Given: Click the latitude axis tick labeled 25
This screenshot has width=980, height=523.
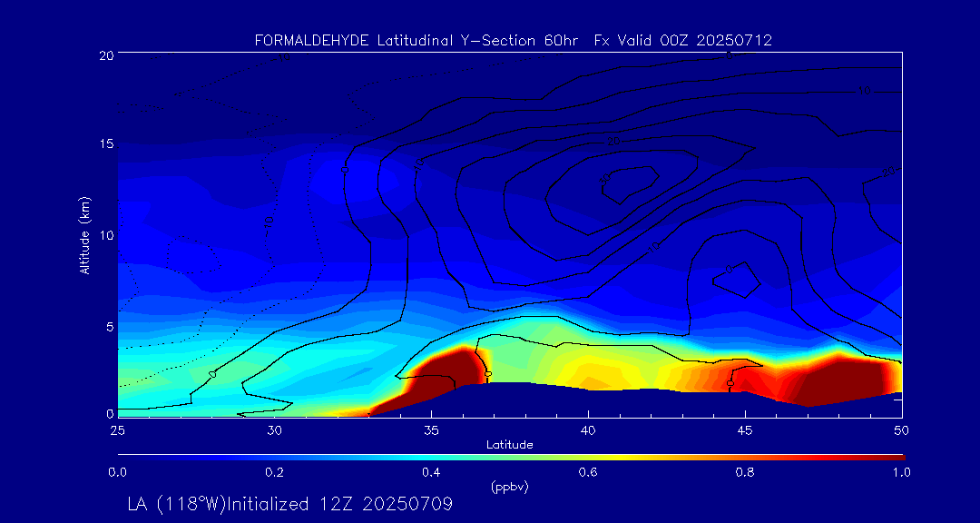Looking at the screenshot, I should 117,430.
